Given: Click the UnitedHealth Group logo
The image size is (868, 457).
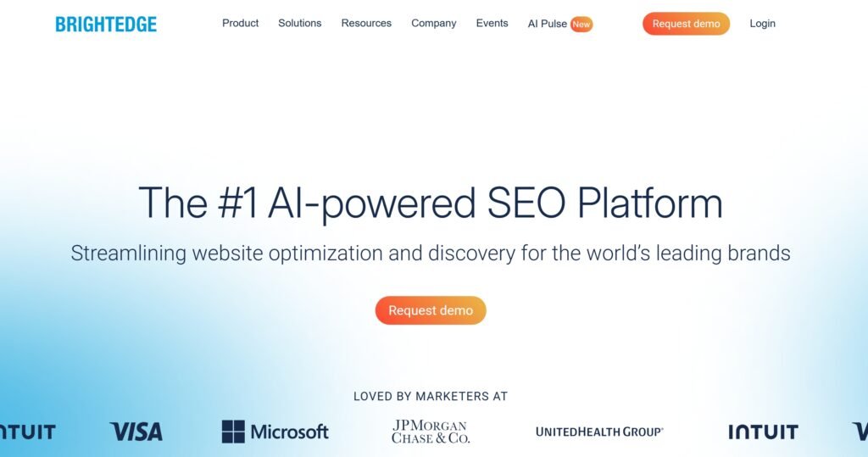Looking at the screenshot, I should click(x=599, y=432).
